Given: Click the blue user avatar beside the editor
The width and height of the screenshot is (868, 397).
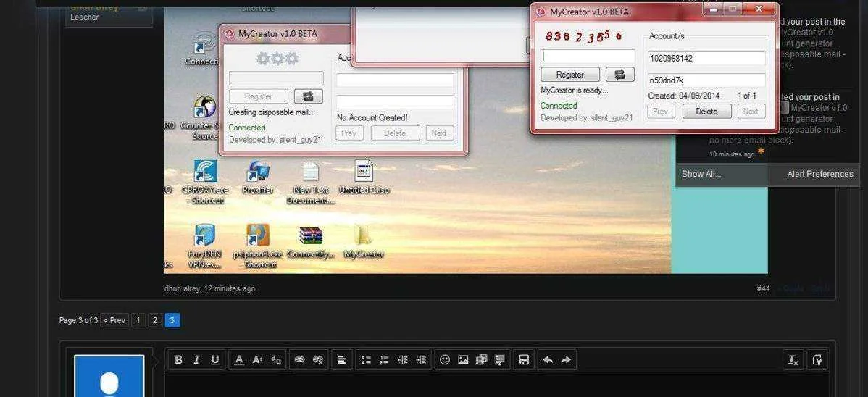Looking at the screenshot, I should point(109,376).
